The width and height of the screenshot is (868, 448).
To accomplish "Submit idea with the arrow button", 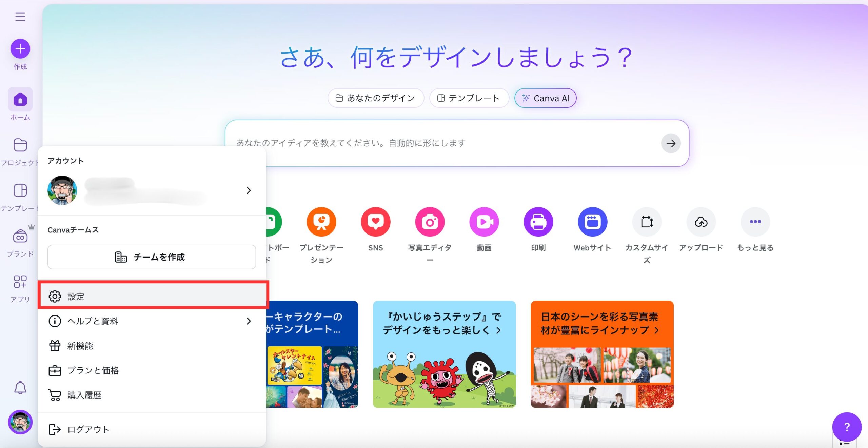I will (671, 143).
